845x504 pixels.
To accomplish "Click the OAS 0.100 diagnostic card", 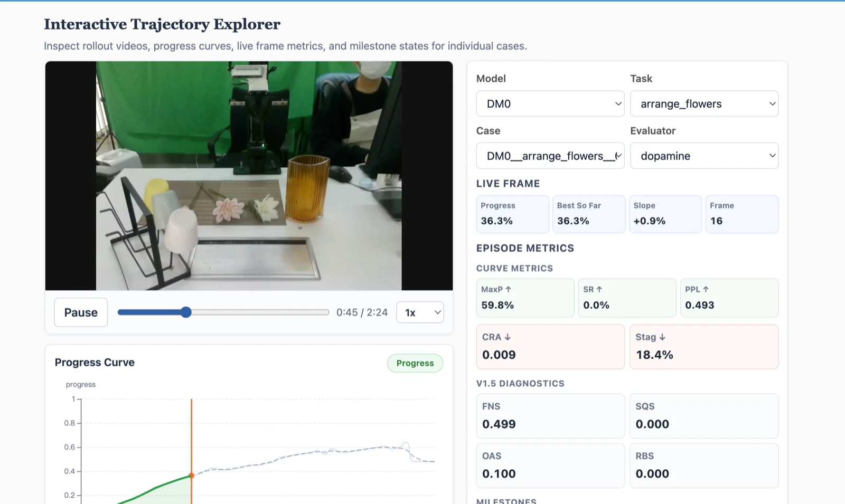I will pyautogui.click(x=550, y=465).
